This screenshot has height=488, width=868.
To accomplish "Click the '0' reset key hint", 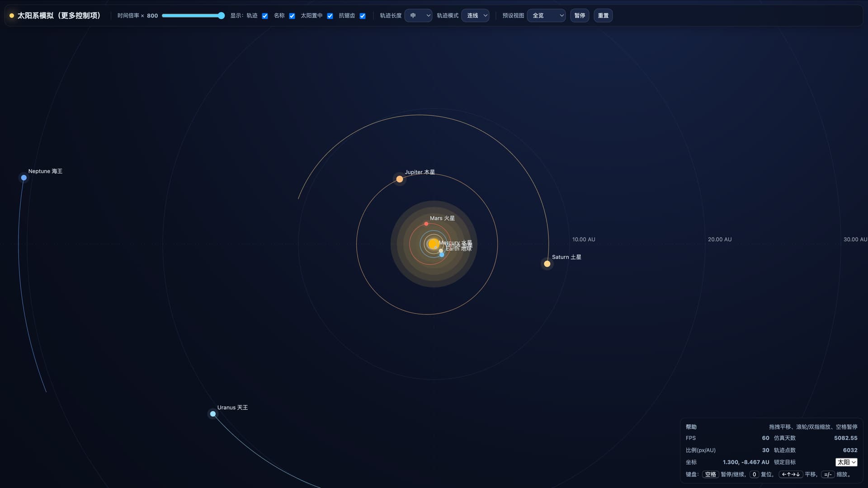I will point(754,474).
